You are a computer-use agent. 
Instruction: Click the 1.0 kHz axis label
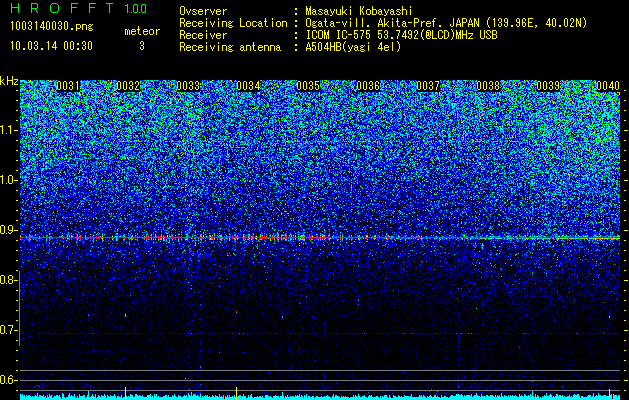(x=9, y=180)
